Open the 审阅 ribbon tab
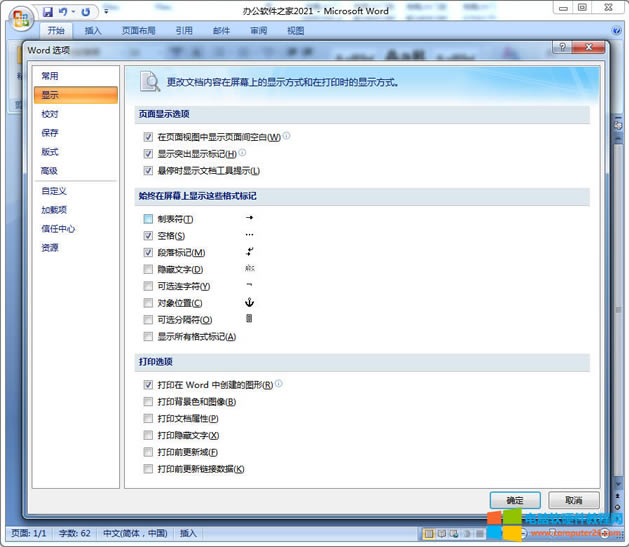This screenshot has width=629, height=547. pyautogui.click(x=258, y=31)
